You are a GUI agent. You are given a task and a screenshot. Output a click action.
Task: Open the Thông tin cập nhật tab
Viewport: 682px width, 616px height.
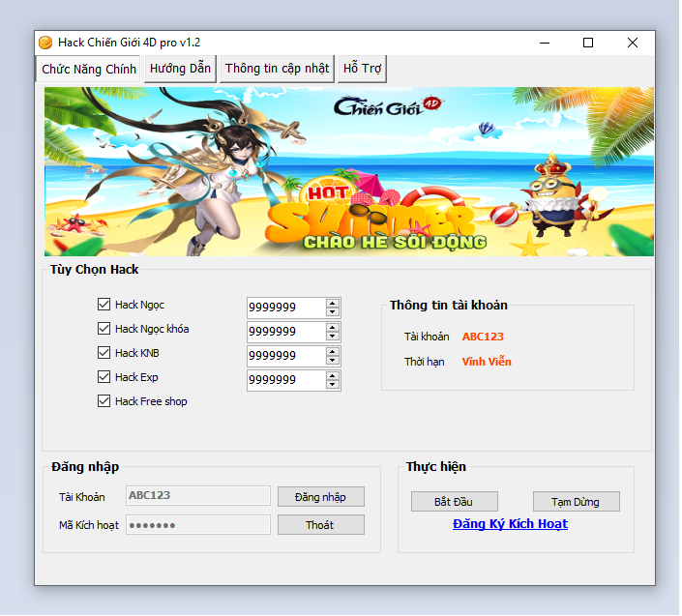[277, 69]
